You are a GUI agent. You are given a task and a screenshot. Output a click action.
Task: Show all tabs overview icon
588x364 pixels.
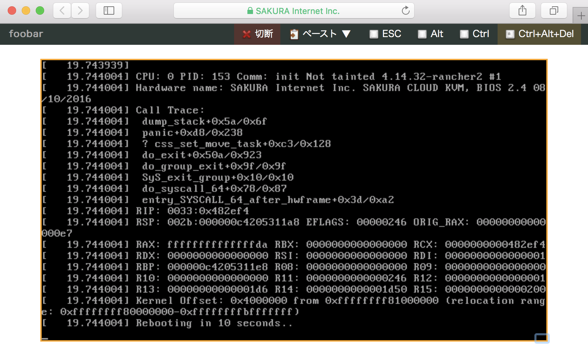[x=554, y=10]
